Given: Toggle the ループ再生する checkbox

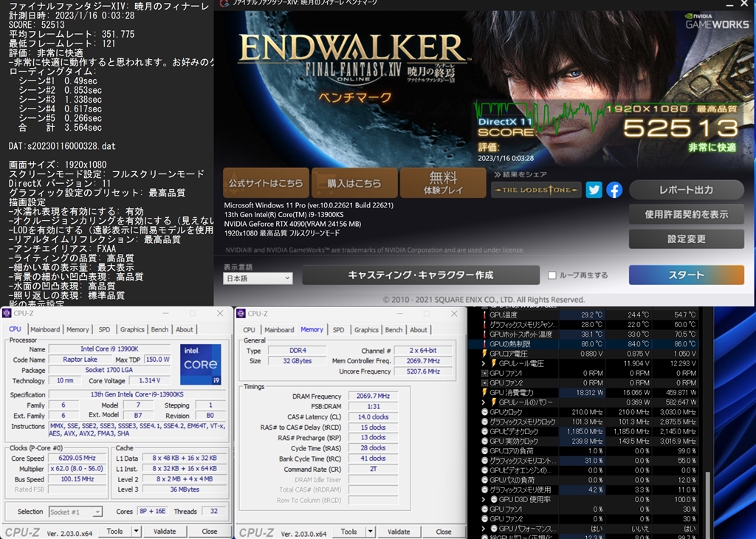Looking at the screenshot, I should tap(552, 275).
